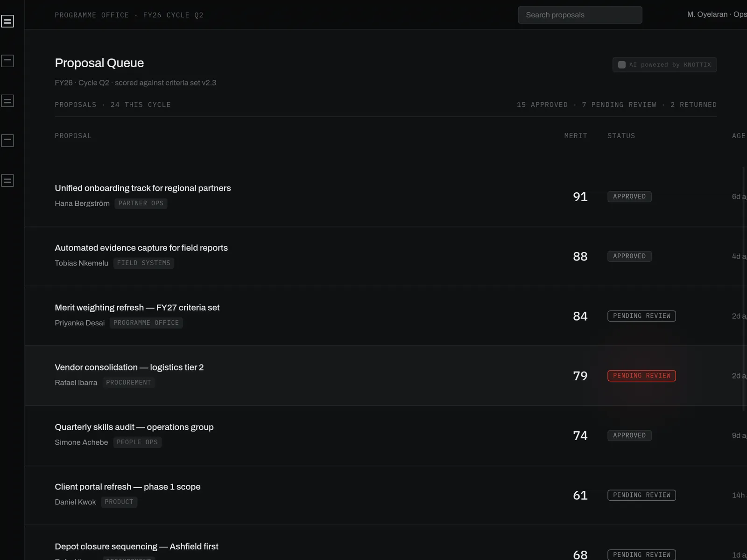Screen dimensions: 747x560
Task: Click the Proposal Queue heading
Action: 99,63
